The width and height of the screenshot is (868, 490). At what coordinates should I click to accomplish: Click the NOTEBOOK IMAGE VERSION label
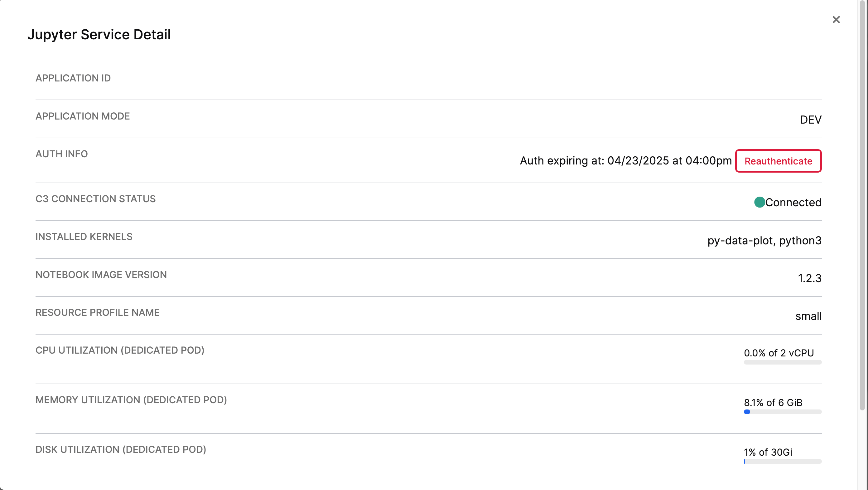pos(101,275)
